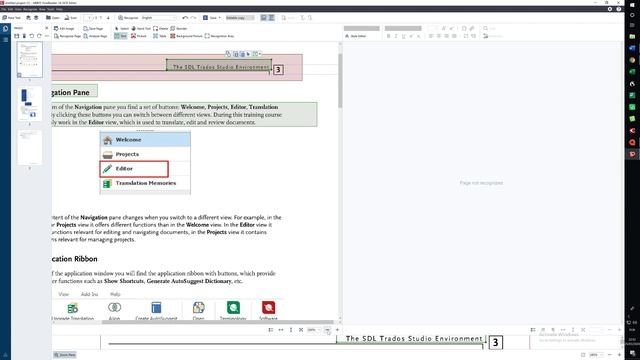Expand the Save button's dropdown arrow
The image size is (640, 360).
220,18
